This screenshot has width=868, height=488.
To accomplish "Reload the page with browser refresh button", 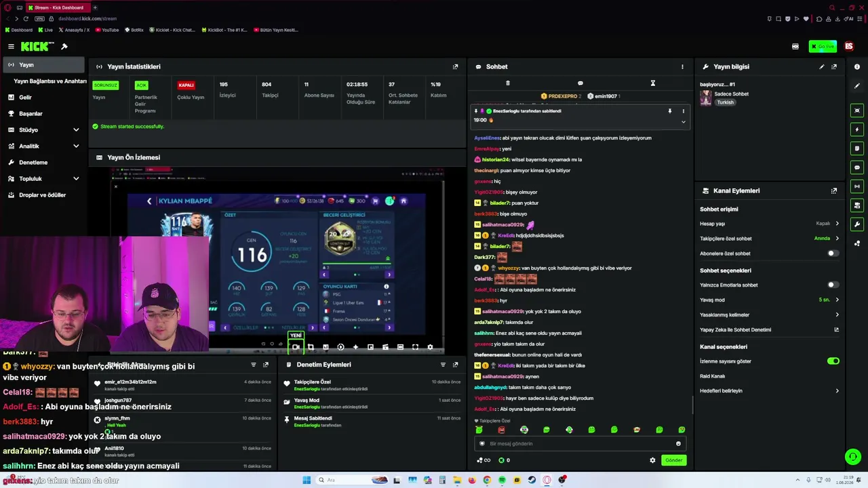I will 26,19.
